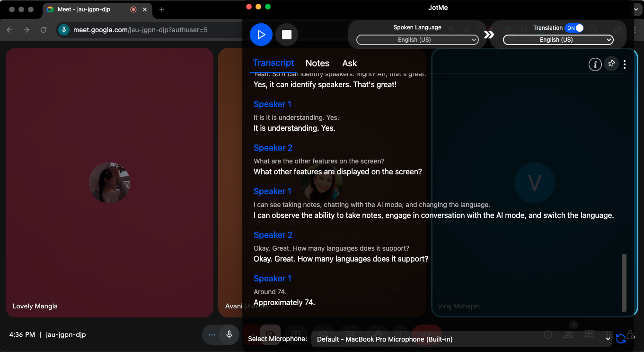Open Meet audio options via the three-dot pill button

[212, 334]
